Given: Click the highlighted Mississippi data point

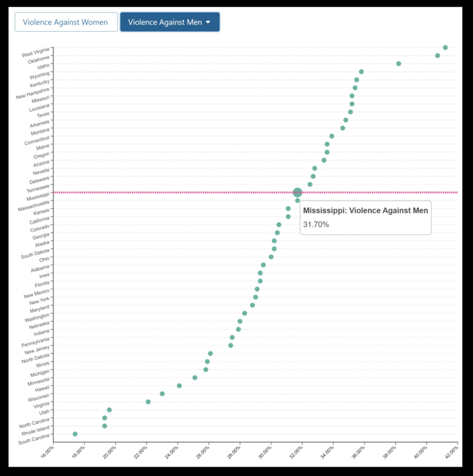Looking at the screenshot, I should 297,192.
